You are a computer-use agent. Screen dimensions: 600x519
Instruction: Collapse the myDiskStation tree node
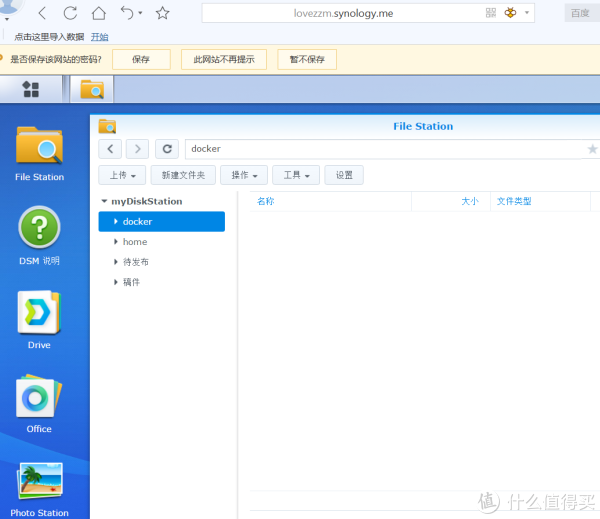pyautogui.click(x=104, y=202)
